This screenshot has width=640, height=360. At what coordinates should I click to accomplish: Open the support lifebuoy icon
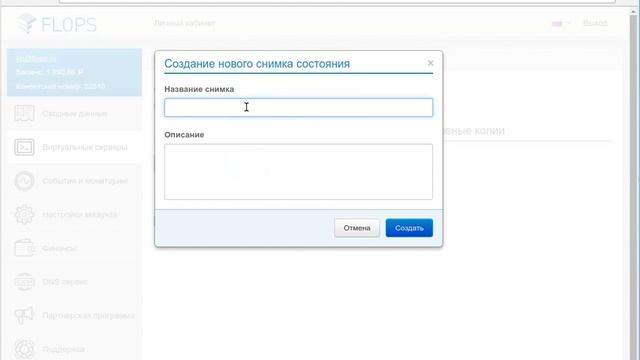(x=24, y=349)
